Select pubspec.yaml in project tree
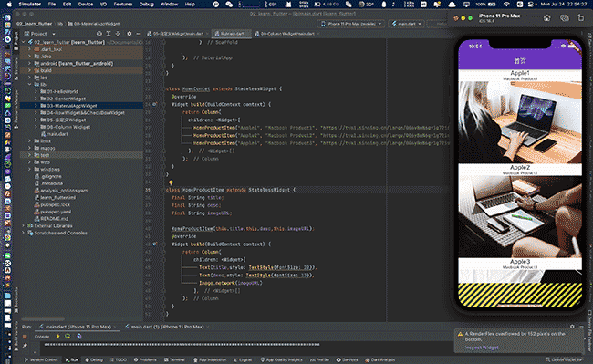 pos(56,212)
